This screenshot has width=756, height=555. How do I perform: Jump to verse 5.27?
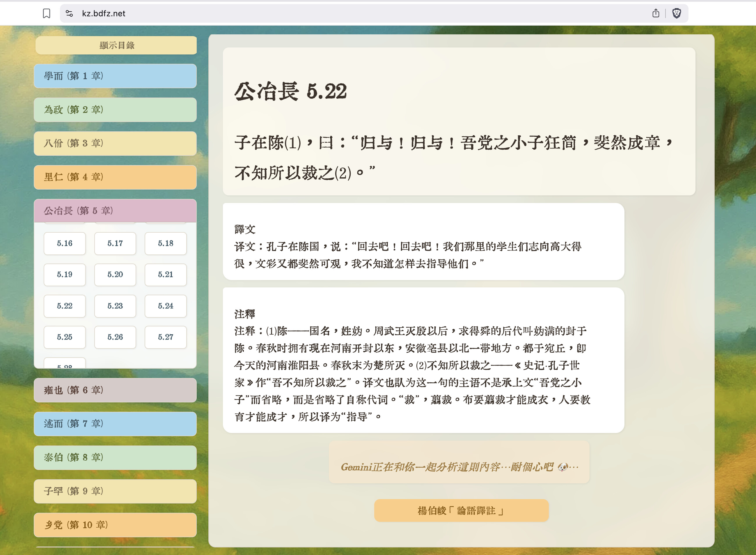pos(166,337)
